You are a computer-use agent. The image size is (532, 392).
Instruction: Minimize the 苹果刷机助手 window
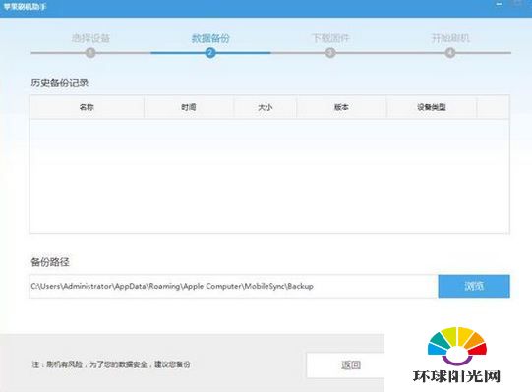coord(500,4)
